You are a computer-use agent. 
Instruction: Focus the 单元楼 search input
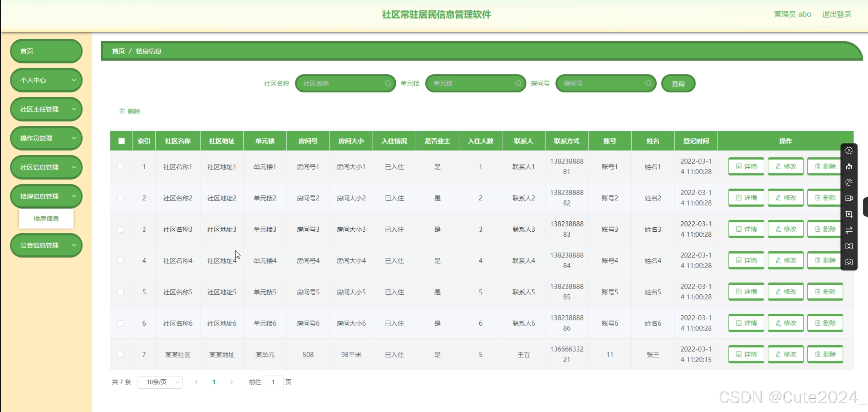click(x=475, y=83)
